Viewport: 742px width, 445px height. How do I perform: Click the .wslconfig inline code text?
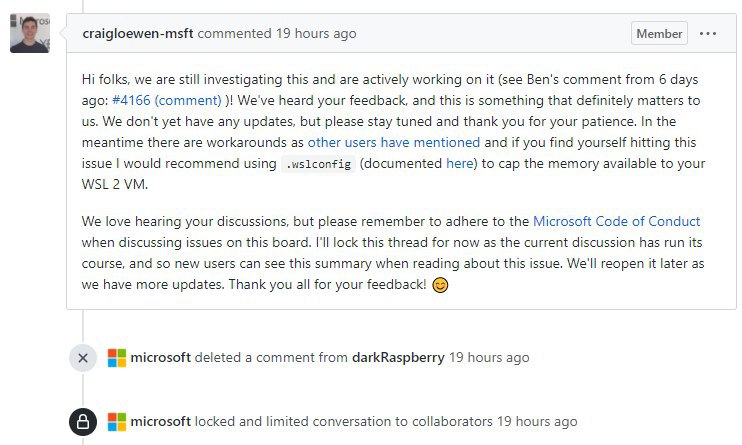click(x=318, y=164)
